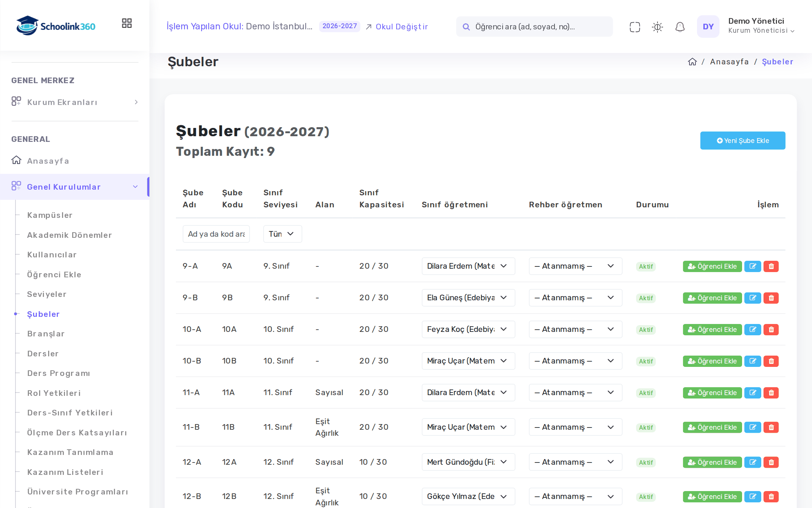Delete section 9-A with trash icon
The height and width of the screenshot is (508, 812).
coord(771,266)
